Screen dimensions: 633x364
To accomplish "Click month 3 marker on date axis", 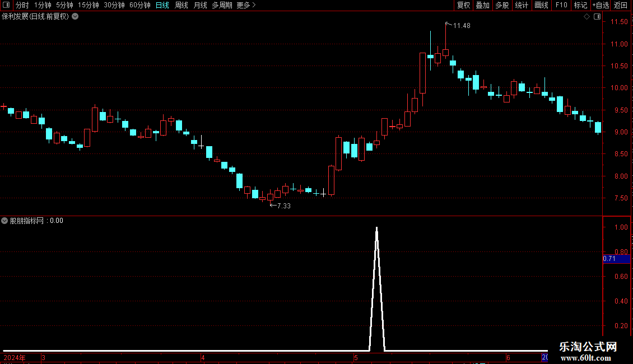I will (x=43, y=357).
